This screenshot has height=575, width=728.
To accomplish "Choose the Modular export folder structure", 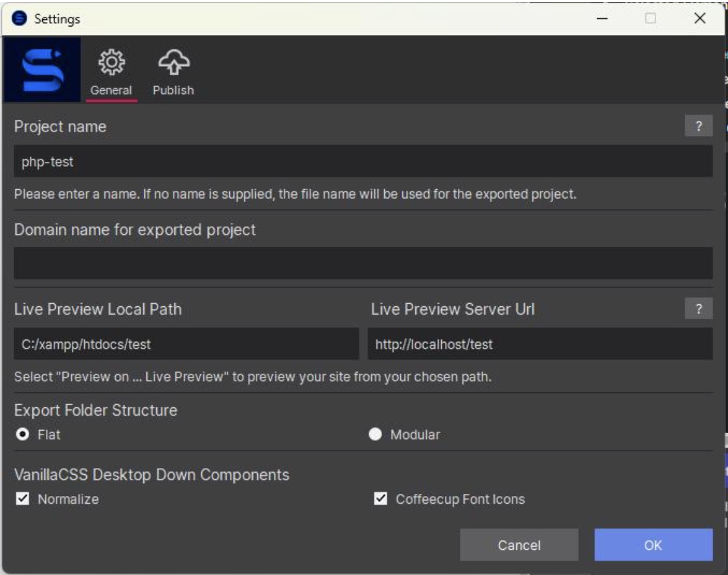I will click(375, 434).
